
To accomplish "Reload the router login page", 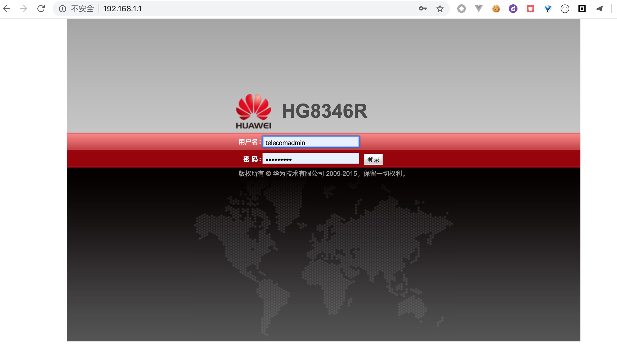I will pyautogui.click(x=41, y=9).
